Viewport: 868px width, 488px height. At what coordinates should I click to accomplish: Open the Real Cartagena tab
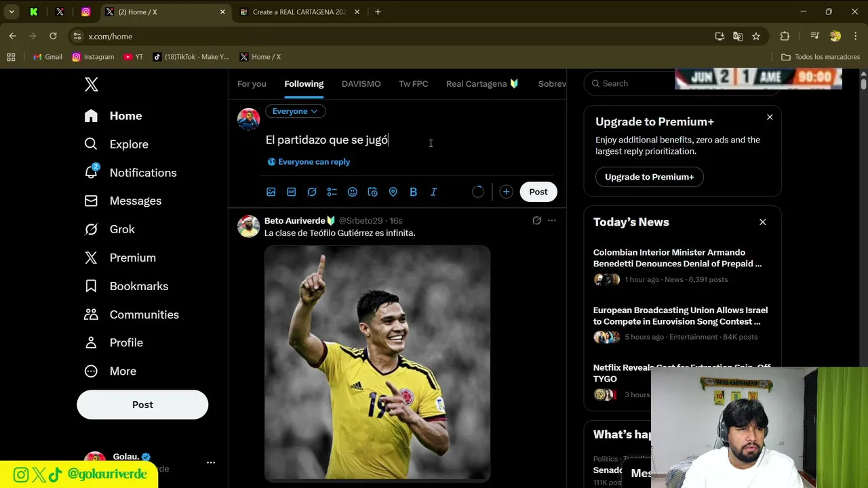coord(482,84)
